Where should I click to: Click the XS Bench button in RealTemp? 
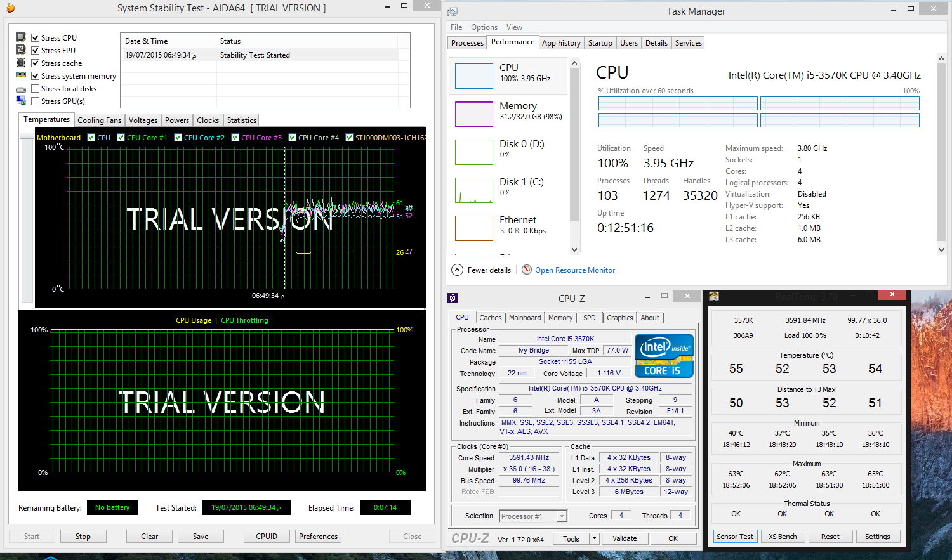pyautogui.click(x=783, y=537)
